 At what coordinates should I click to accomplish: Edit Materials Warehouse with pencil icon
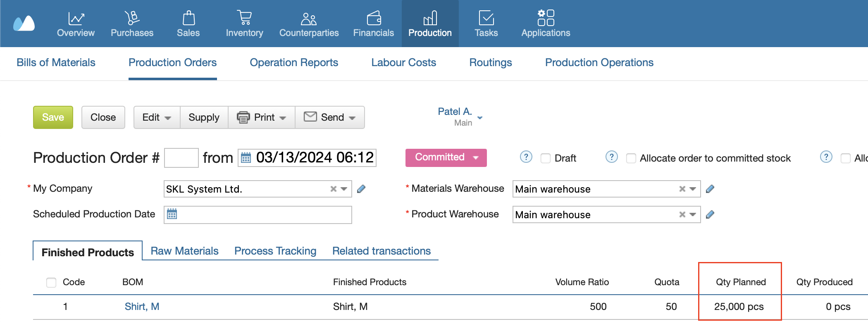710,189
